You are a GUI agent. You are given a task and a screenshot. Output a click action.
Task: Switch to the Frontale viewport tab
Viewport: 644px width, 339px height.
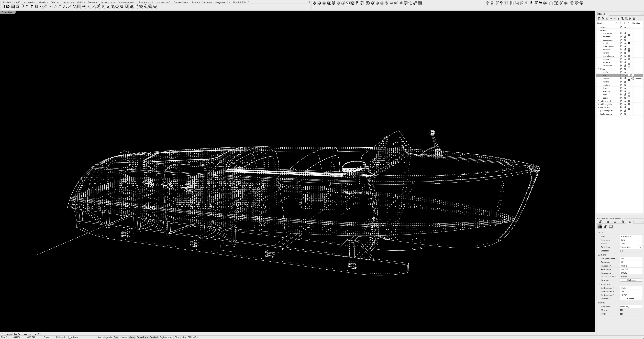coord(18,334)
